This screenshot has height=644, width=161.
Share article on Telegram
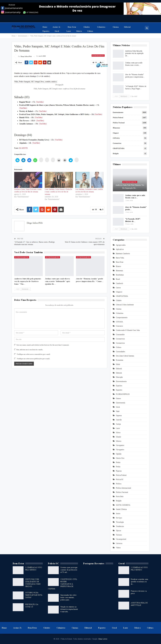(23, 160)
